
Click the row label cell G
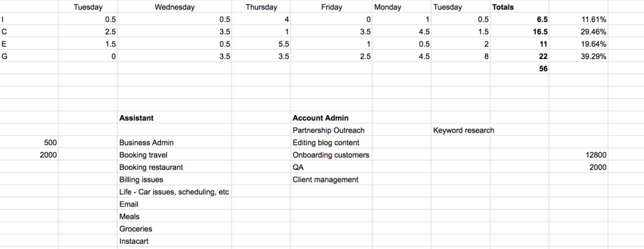(29, 57)
